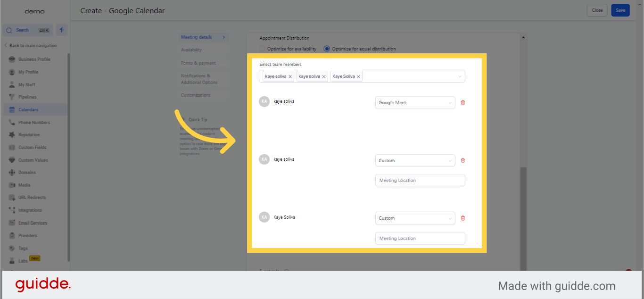644x299 pixels.
Task: Open the Forms & payment tab
Action: [x=198, y=63]
